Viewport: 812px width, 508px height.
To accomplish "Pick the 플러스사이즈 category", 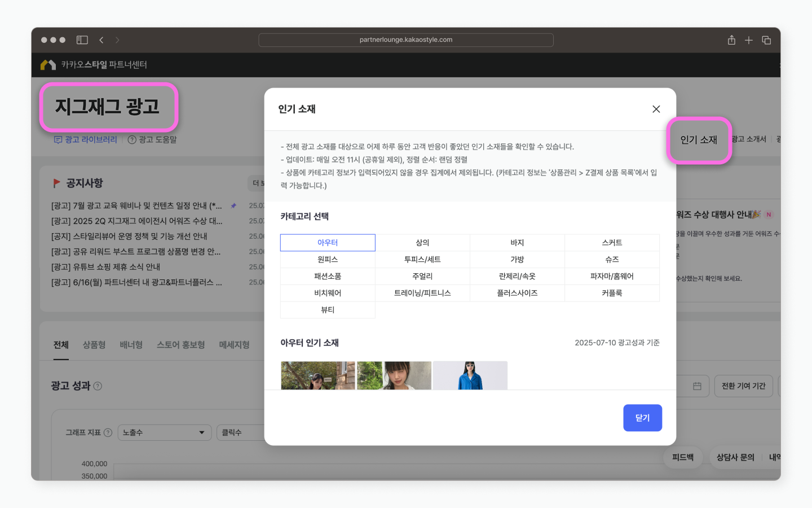I will point(517,294).
